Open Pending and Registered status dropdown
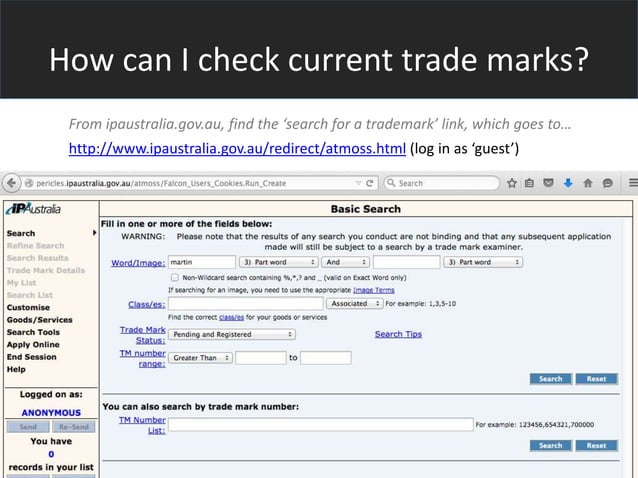Viewport: 638px width, 478px height. tap(232, 334)
